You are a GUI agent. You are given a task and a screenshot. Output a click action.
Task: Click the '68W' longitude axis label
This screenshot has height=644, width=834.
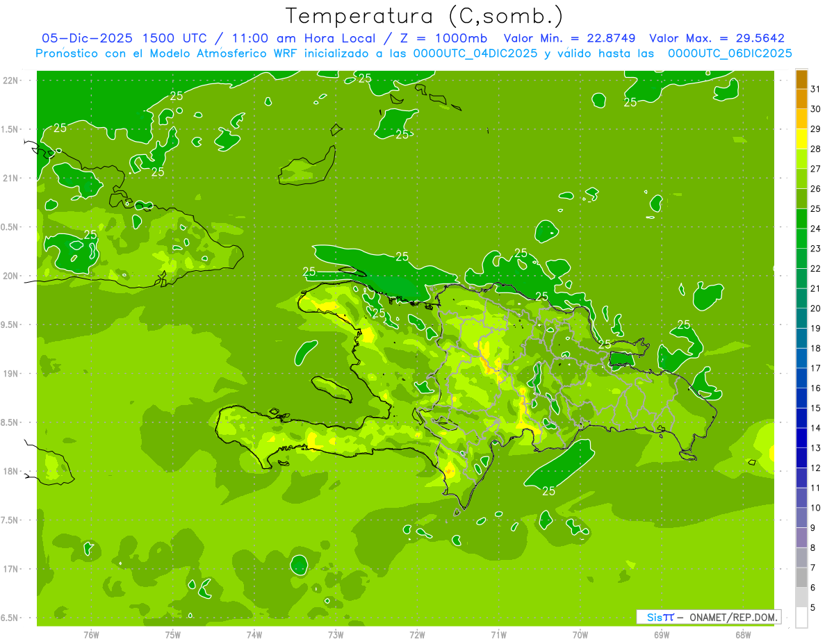tap(743, 634)
